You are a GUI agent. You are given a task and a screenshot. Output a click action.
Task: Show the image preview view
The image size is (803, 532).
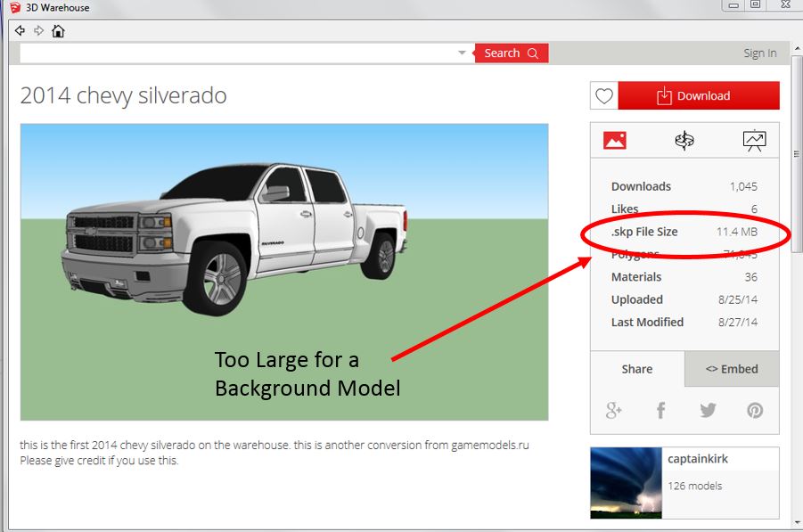[x=615, y=140]
